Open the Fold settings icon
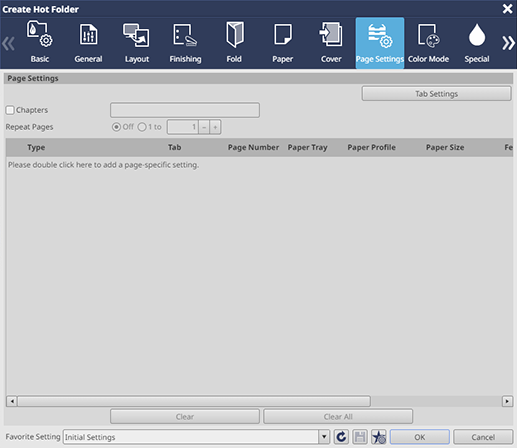 [234, 35]
